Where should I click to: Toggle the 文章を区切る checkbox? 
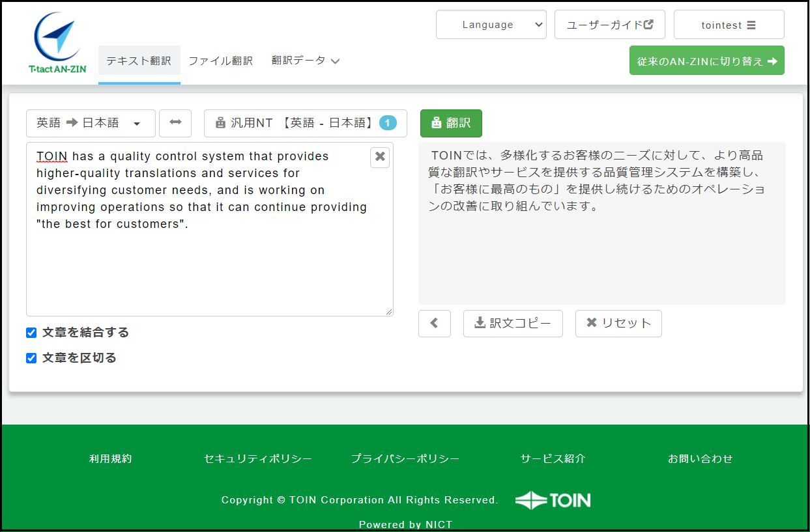point(31,358)
